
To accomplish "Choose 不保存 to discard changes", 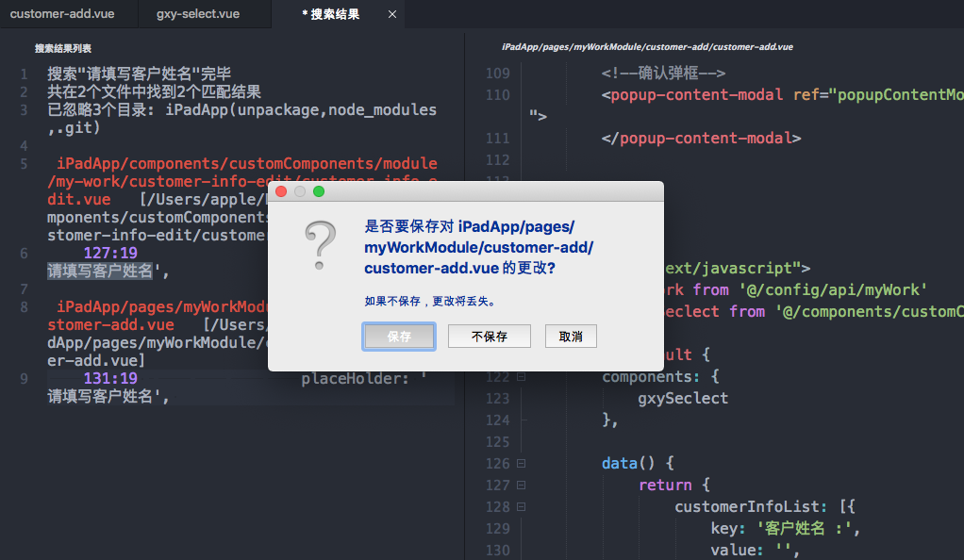I will pos(490,337).
